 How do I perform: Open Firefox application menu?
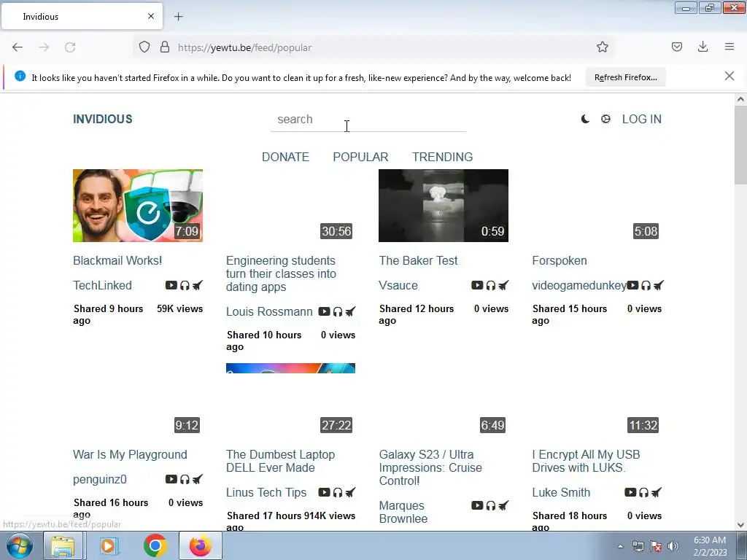pyautogui.click(x=729, y=47)
